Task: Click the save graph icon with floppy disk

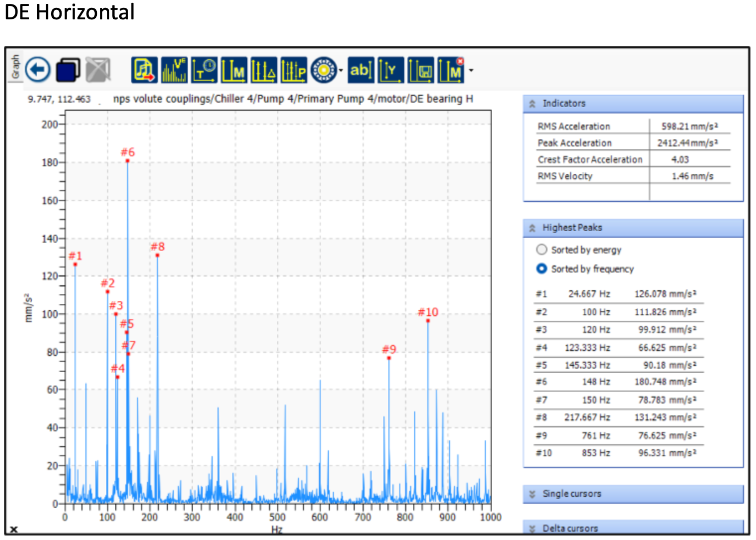Action: tap(421, 70)
